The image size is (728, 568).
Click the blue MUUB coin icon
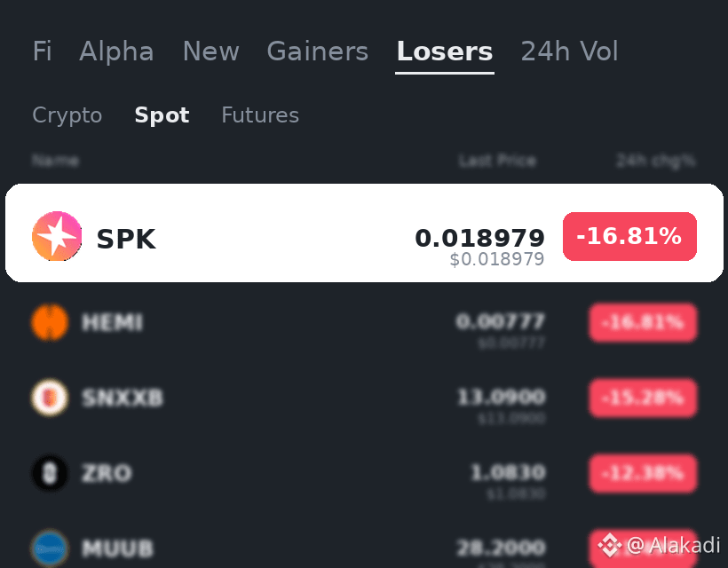coord(50,548)
